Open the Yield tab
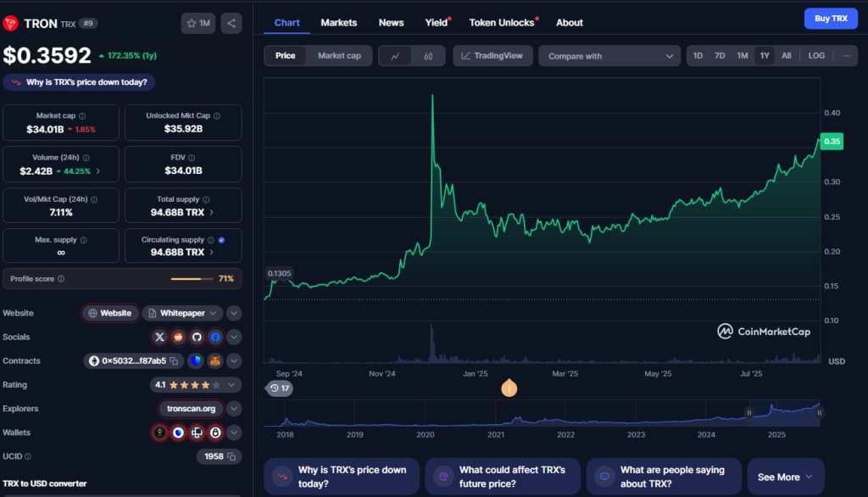 (x=437, y=23)
